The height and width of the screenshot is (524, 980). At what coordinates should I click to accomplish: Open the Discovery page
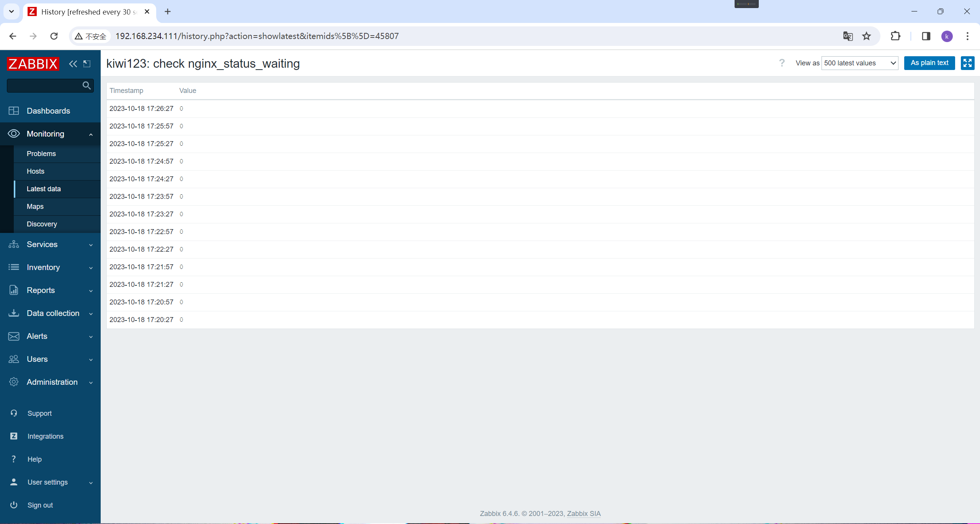(x=42, y=224)
